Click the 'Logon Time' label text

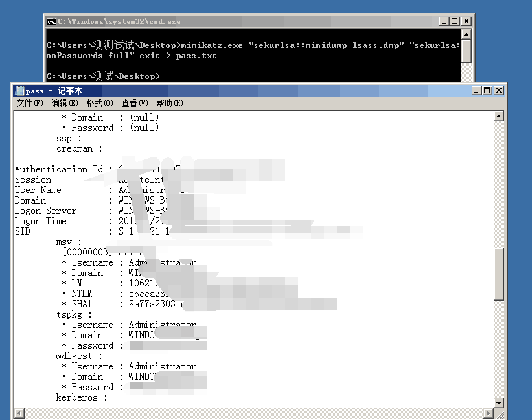[40, 221]
